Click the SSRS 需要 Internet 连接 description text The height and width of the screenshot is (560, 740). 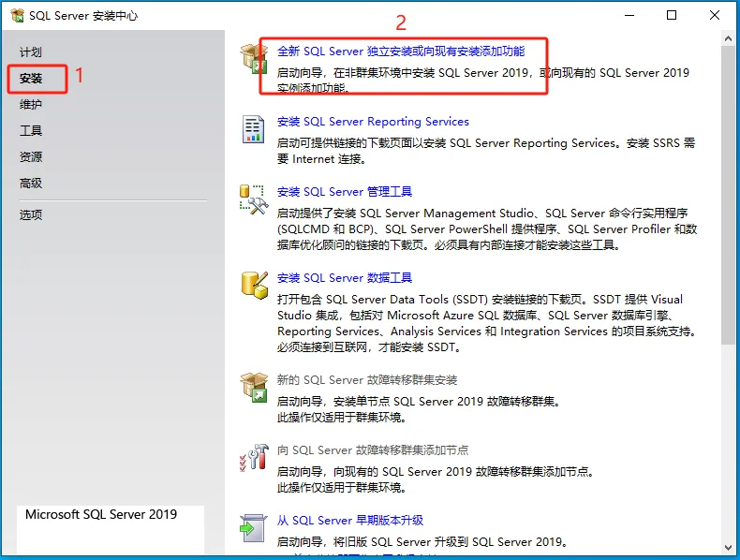tap(486, 151)
